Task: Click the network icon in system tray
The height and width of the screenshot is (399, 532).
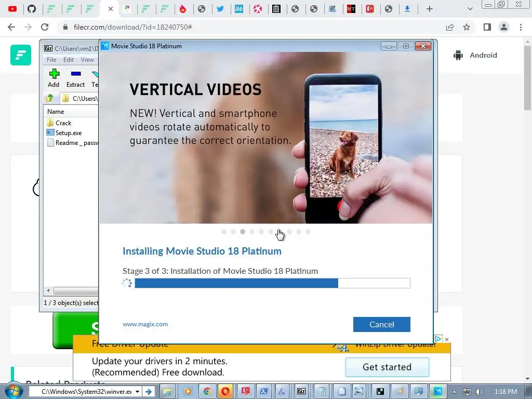Action: coord(467,392)
